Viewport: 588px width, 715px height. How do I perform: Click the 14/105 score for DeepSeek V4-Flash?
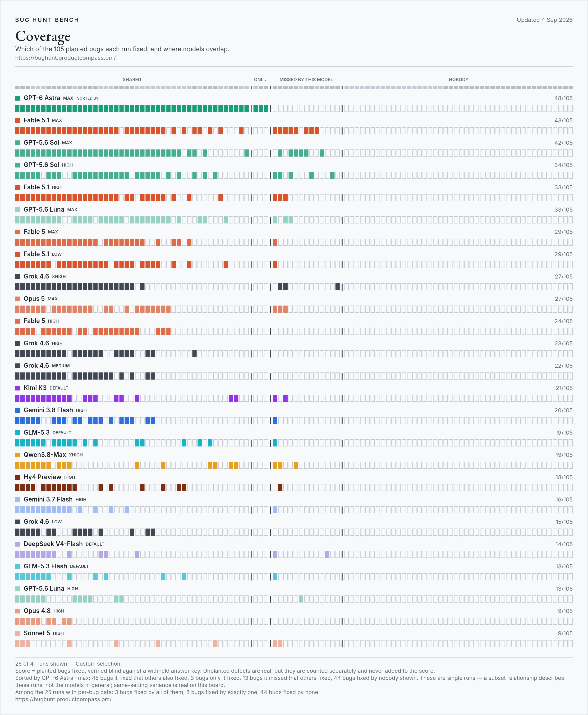click(x=564, y=544)
